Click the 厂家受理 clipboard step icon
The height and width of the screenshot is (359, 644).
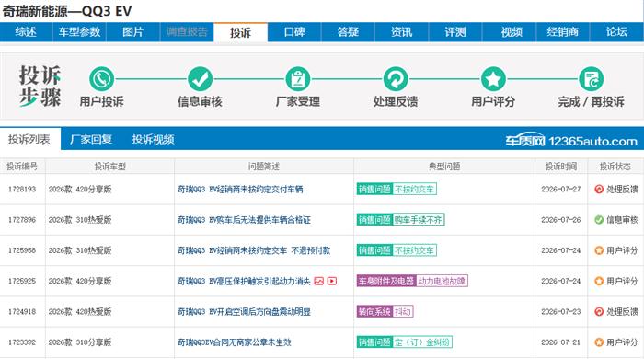pos(297,79)
